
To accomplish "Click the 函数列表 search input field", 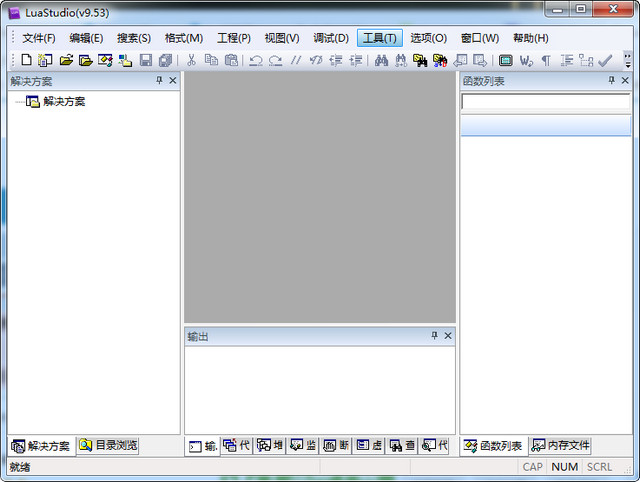I will point(545,101).
